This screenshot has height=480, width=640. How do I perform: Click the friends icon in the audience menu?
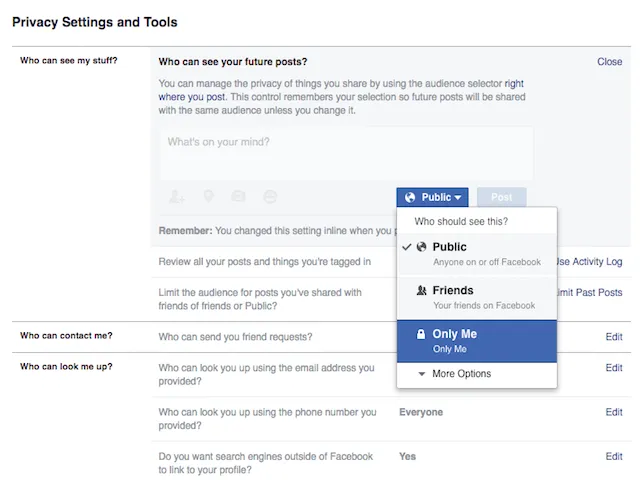[421, 291]
